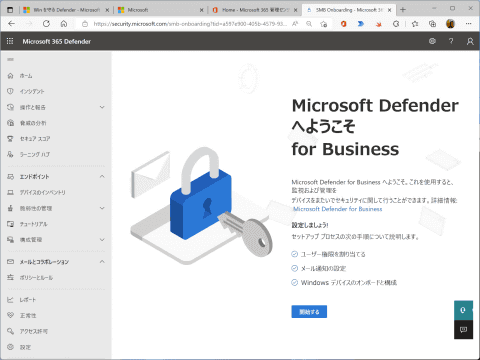This screenshot has height=360, width=480.
Task: Close the Home - Microsoft 365 tab
Action: [295, 10]
